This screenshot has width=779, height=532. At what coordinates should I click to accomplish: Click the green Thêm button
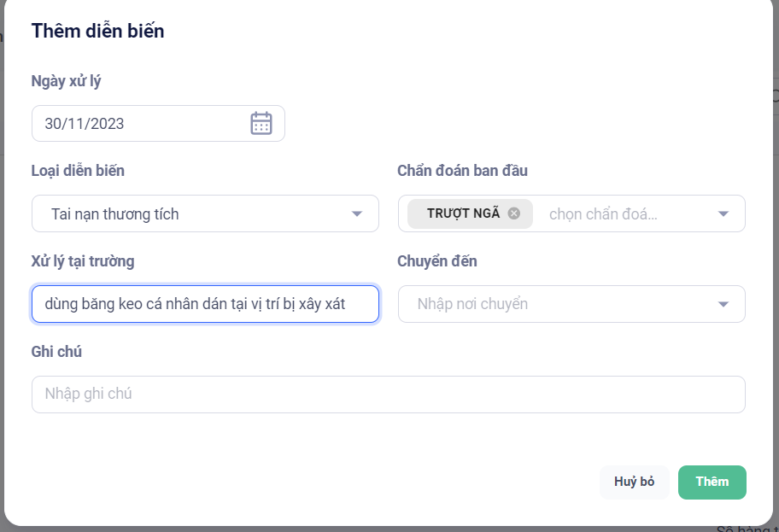click(x=712, y=482)
